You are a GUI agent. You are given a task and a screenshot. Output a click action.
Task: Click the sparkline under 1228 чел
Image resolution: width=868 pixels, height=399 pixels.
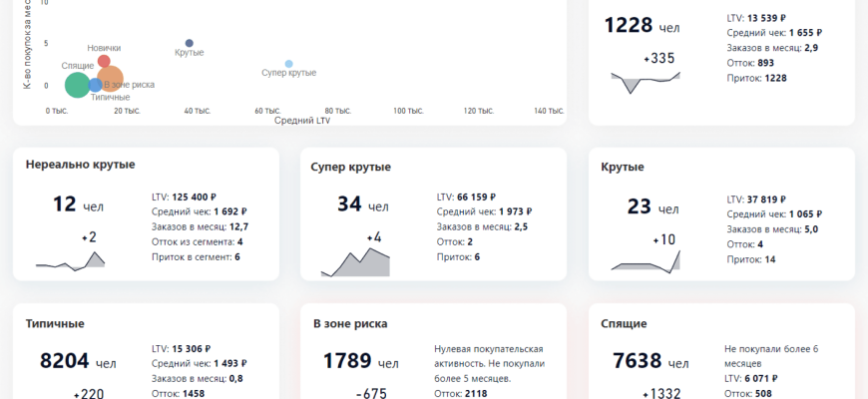[647, 82]
